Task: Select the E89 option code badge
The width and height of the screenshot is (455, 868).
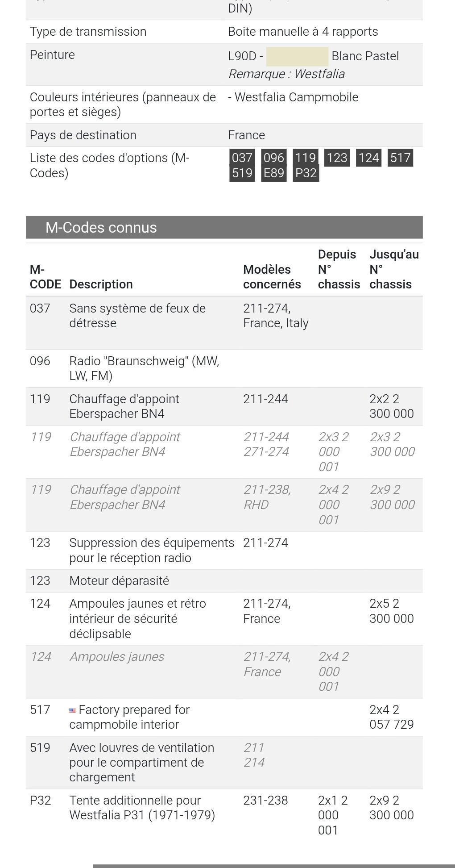Action: coord(273,173)
